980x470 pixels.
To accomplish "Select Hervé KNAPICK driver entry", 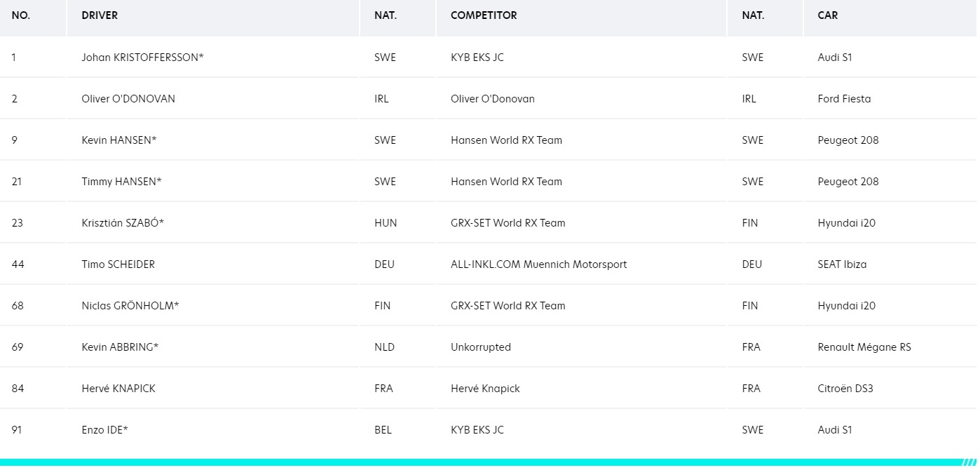I will coord(118,389).
